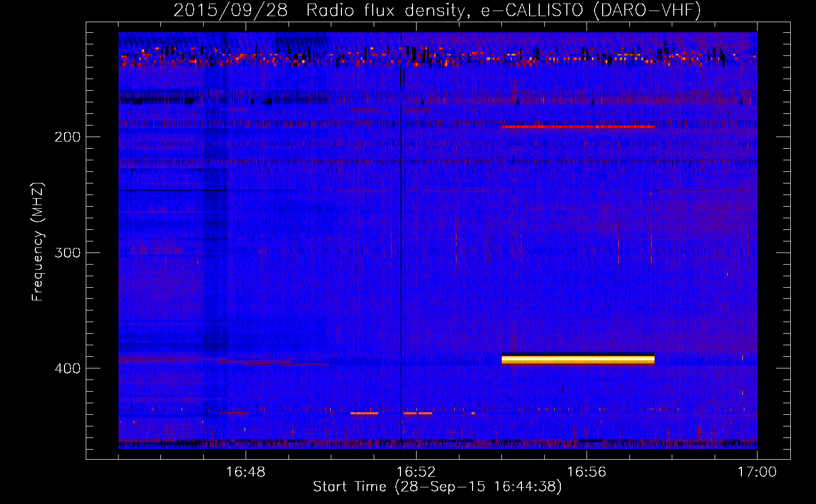This screenshot has height=504, width=816.
Task: Select the 200 frequency tick label
Action: point(68,137)
